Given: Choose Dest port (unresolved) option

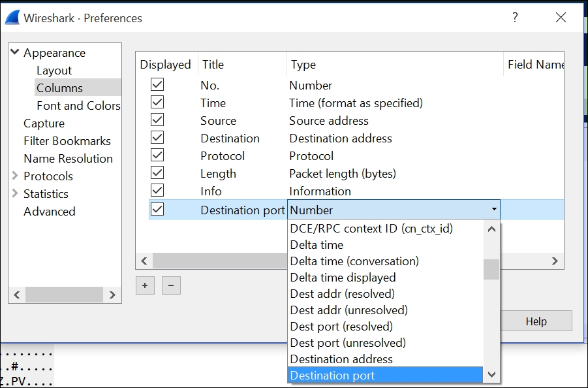Looking at the screenshot, I should [x=386, y=342].
